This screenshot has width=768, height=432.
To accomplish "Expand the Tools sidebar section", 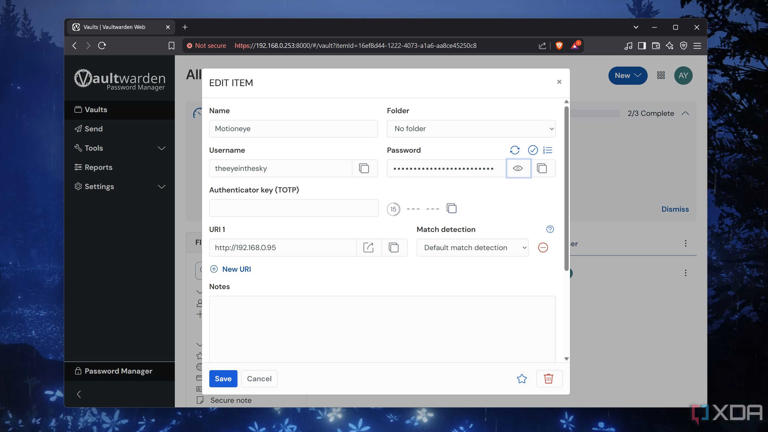I will 120,148.
